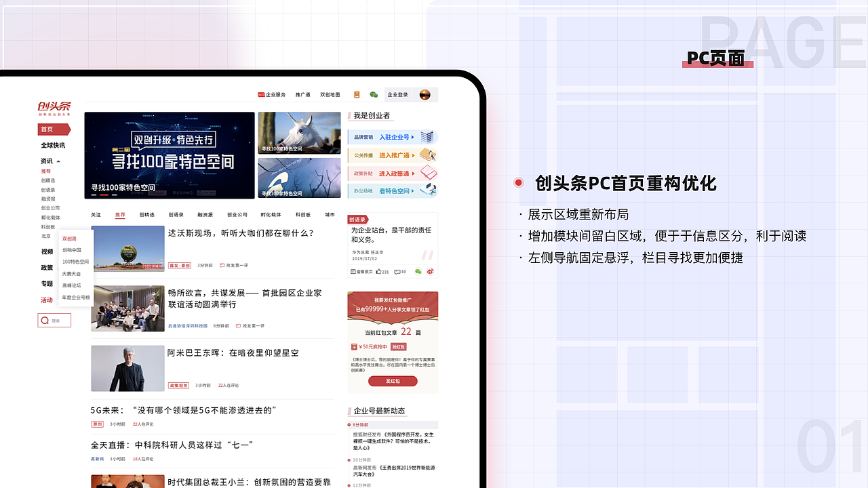This screenshot has height=488, width=868.
Task: Open the 企业服务 menu in the top bar
Action: point(275,95)
